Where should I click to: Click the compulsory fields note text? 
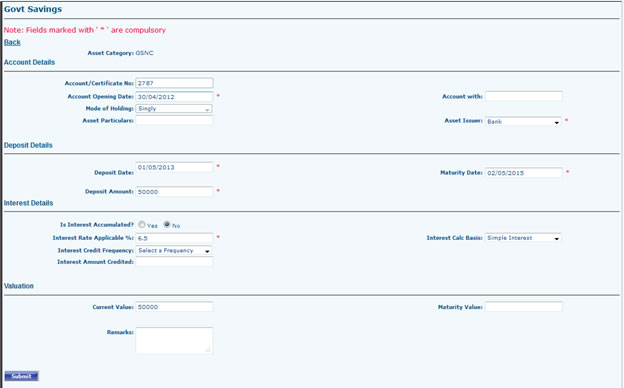click(x=85, y=30)
